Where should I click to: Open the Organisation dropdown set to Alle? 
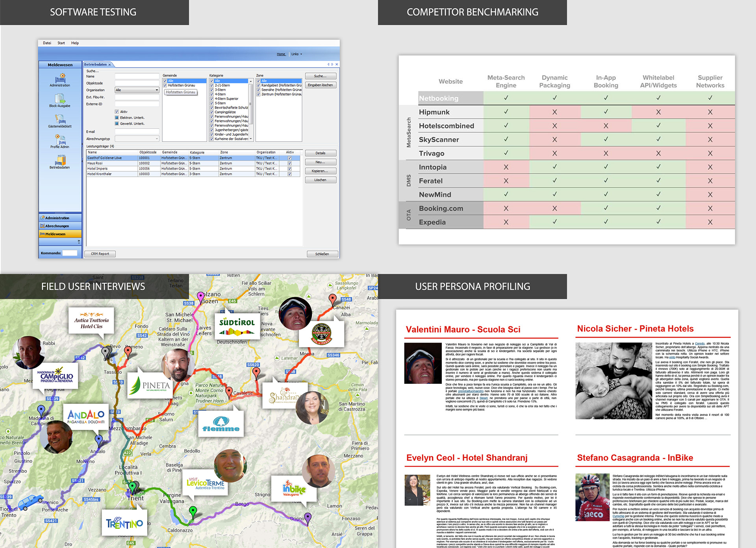coord(137,90)
